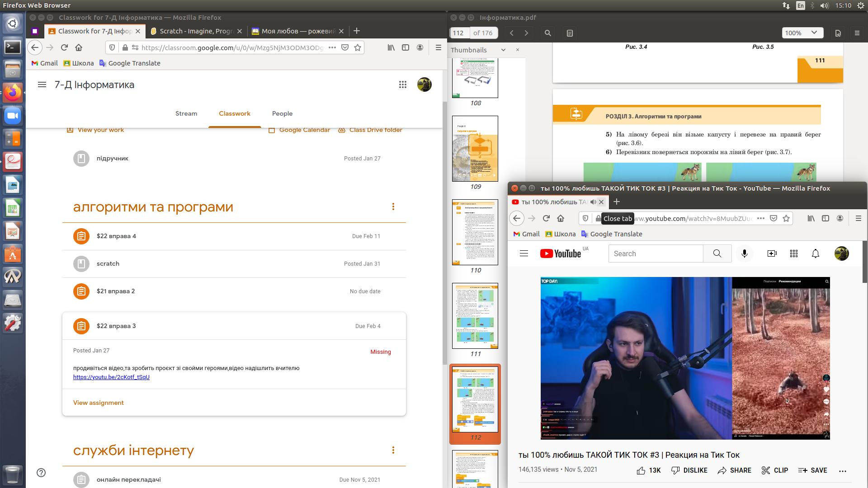Click the YouTube notifications bell
Image resolution: width=868 pixels, height=488 pixels.
coord(815,254)
